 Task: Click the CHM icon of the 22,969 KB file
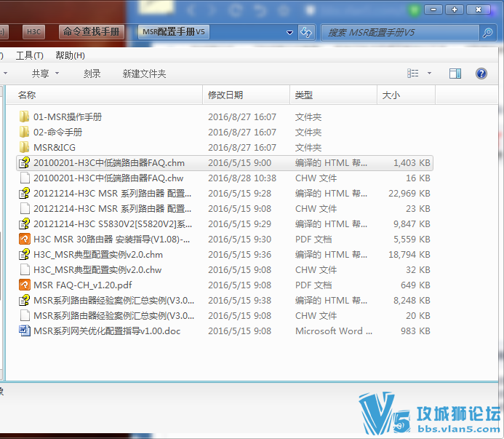(x=25, y=194)
